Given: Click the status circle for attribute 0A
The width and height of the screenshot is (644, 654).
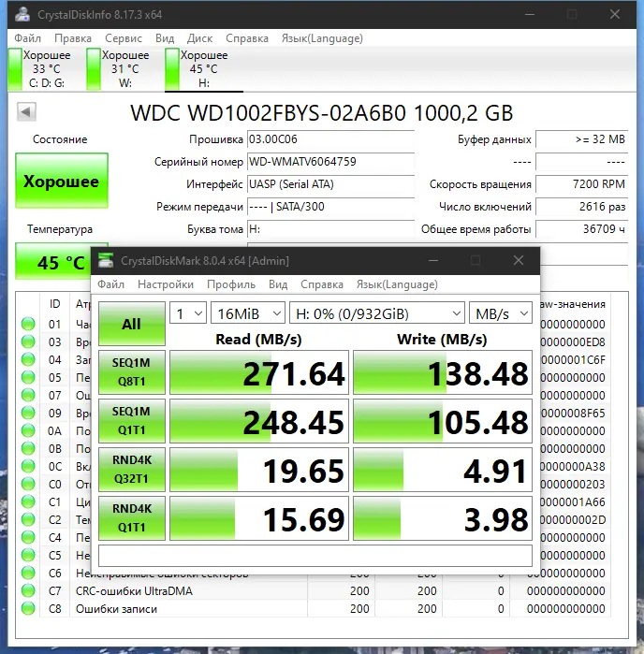Looking at the screenshot, I should click(28, 430).
